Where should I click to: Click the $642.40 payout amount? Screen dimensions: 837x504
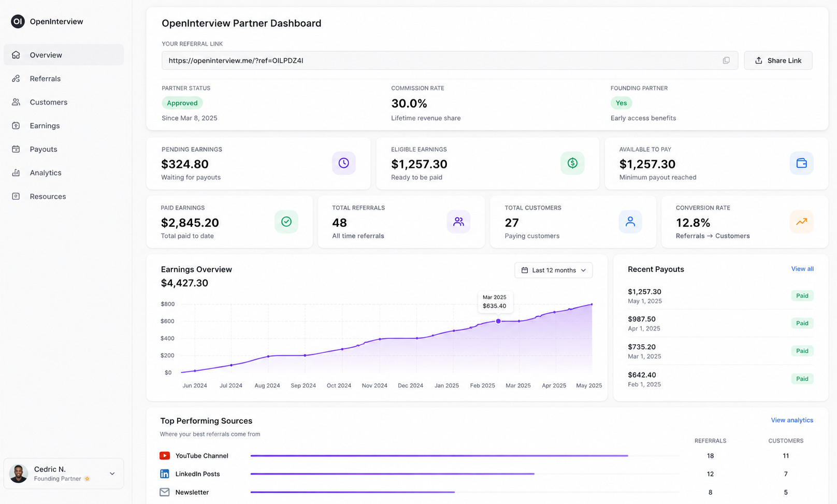click(x=642, y=375)
